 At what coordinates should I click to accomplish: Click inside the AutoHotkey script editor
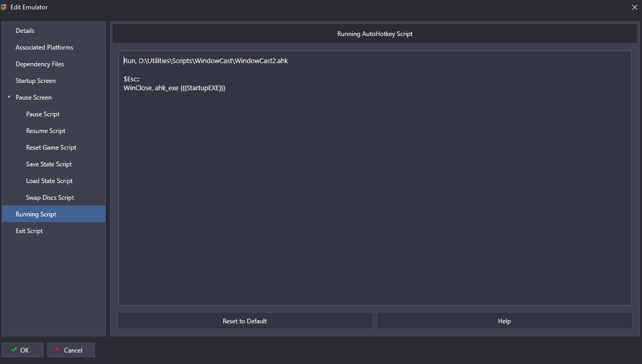click(374, 178)
